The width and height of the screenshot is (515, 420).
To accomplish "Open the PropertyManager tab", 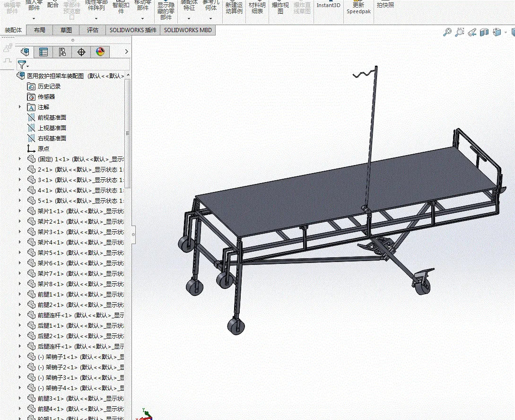I will click(44, 52).
